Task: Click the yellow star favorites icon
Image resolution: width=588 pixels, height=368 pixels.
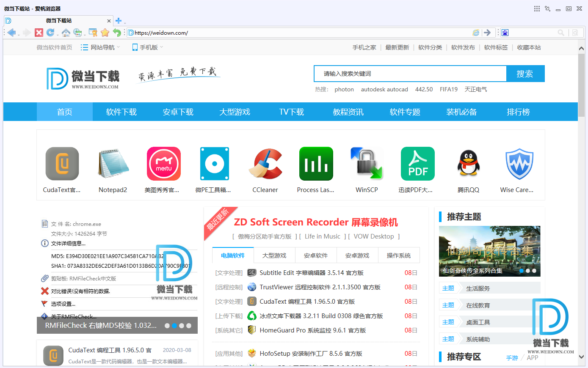Action: click(x=105, y=33)
